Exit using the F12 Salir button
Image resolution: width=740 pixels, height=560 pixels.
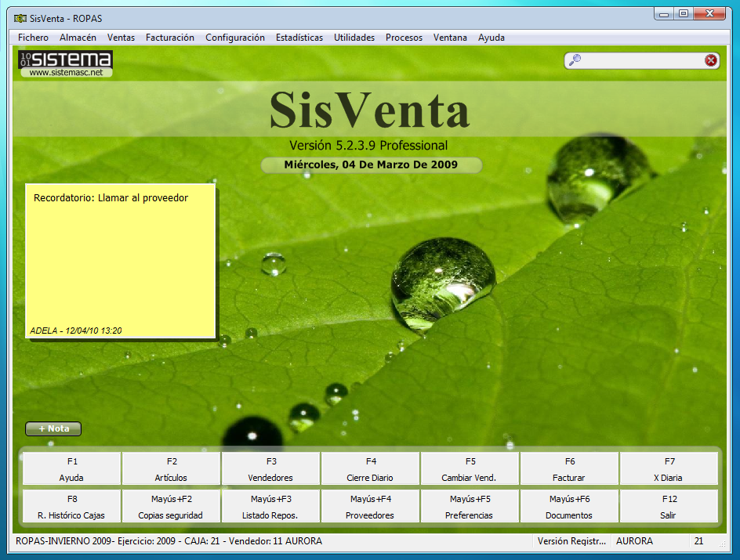click(669, 506)
